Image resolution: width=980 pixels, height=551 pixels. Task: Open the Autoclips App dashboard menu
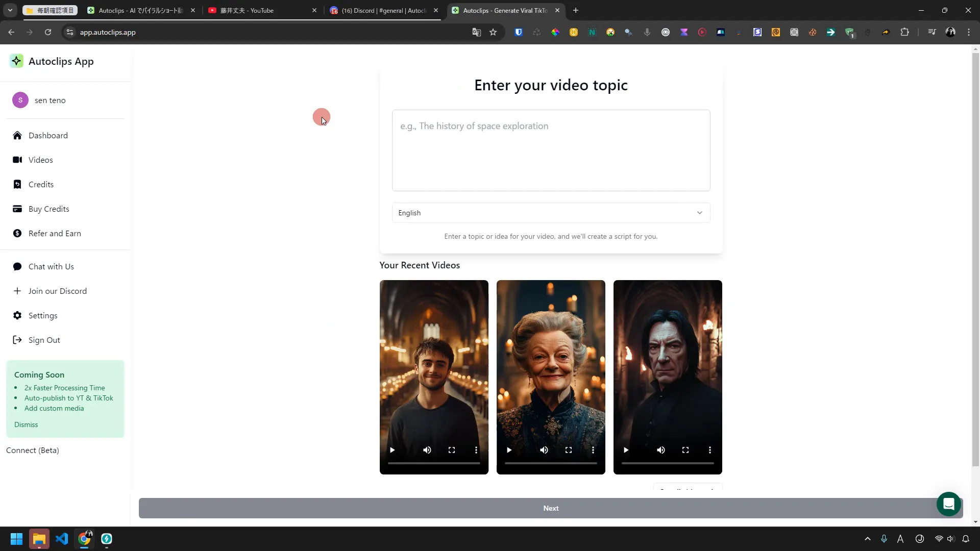click(x=47, y=135)
